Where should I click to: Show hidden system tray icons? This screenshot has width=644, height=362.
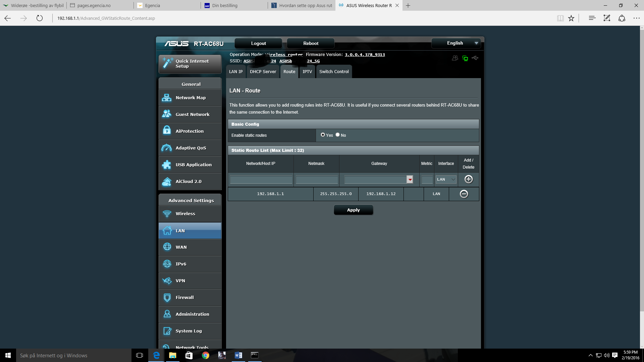point(590,355)
